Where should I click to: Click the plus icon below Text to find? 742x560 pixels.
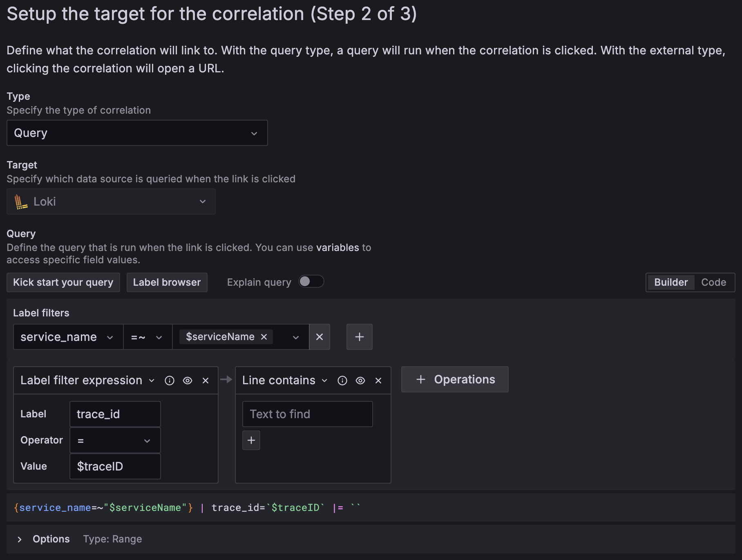coord(251,440)
